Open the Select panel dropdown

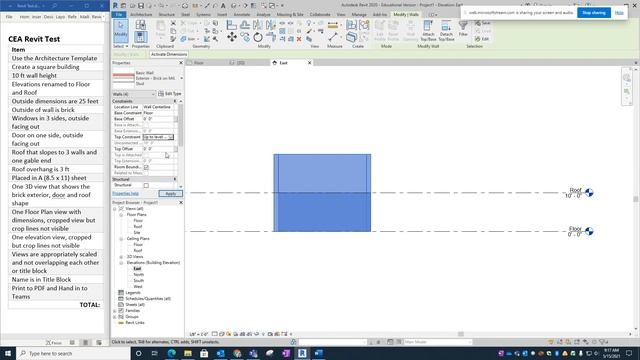click(120, 46)
